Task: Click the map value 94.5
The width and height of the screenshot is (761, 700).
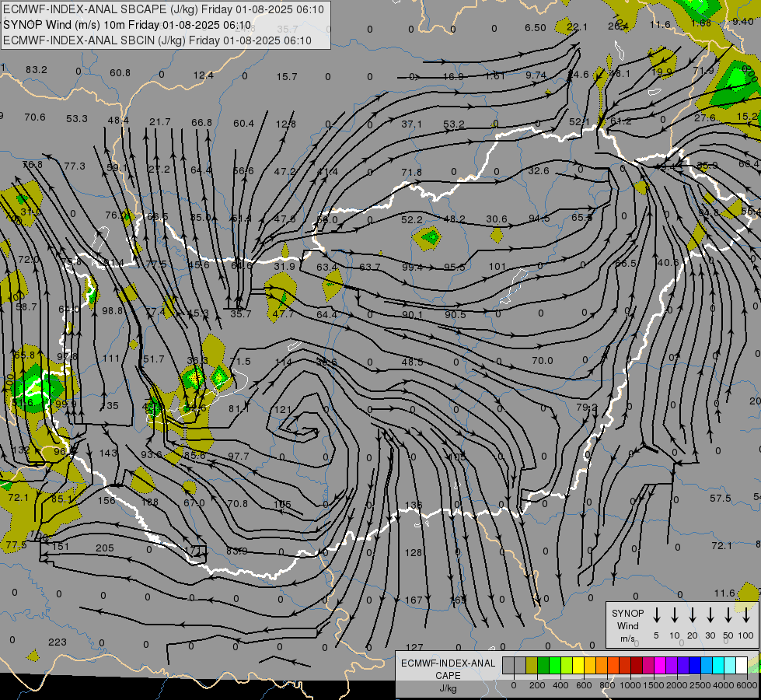Action: (x=539, y=219)
